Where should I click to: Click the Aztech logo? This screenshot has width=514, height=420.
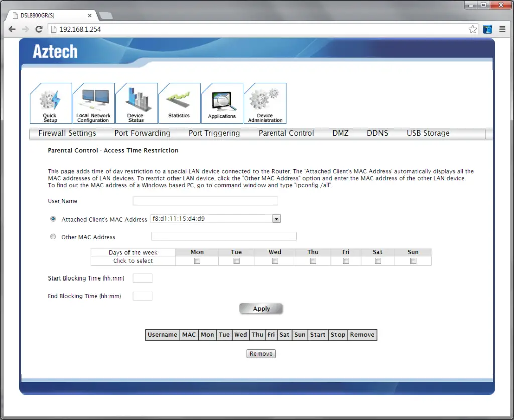[x=55, y=52]
